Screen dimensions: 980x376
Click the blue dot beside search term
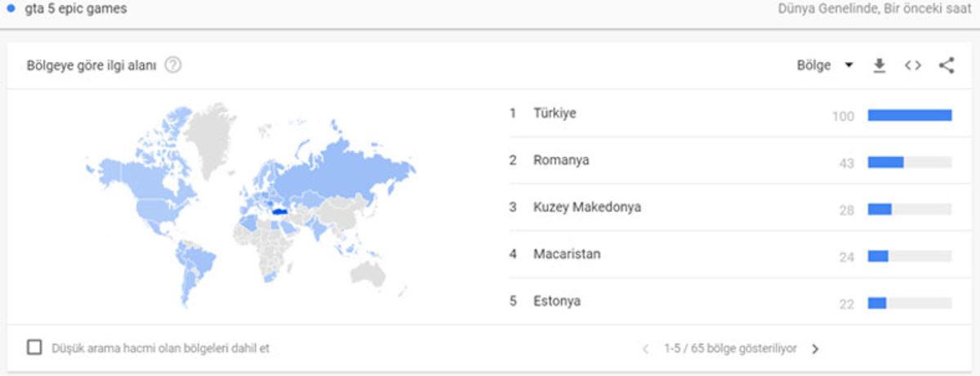11,10
